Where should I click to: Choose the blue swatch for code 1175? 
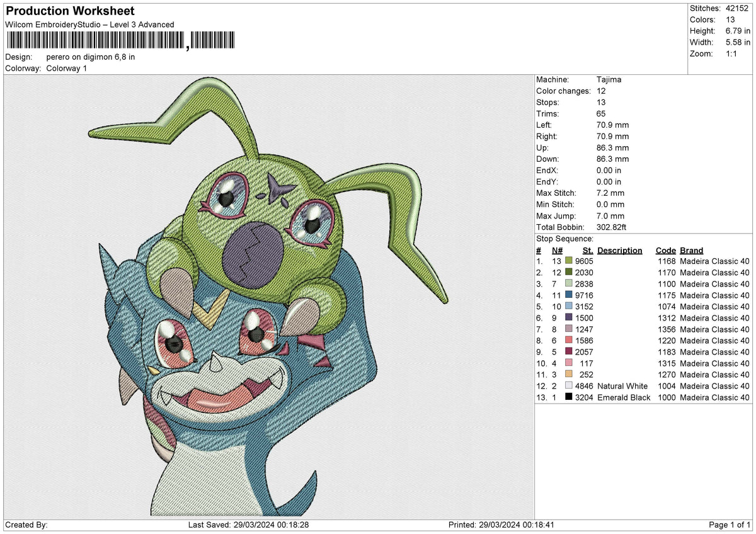(x=569, y=295)
